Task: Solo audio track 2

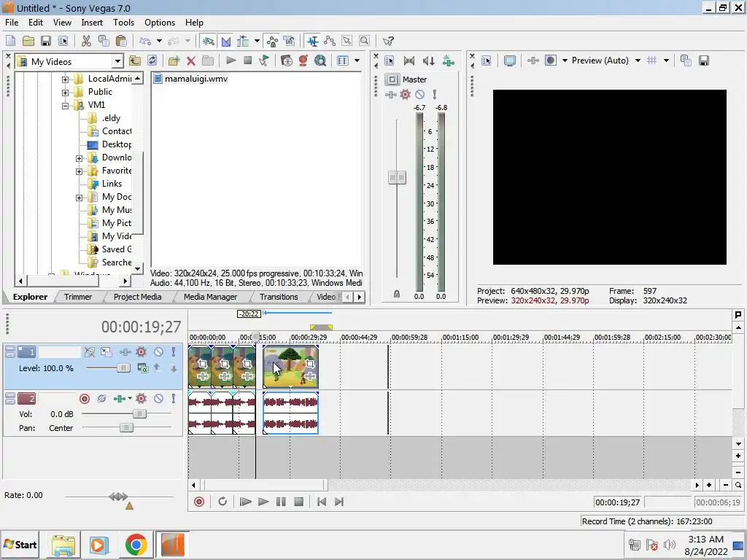Action: [174, 399]
